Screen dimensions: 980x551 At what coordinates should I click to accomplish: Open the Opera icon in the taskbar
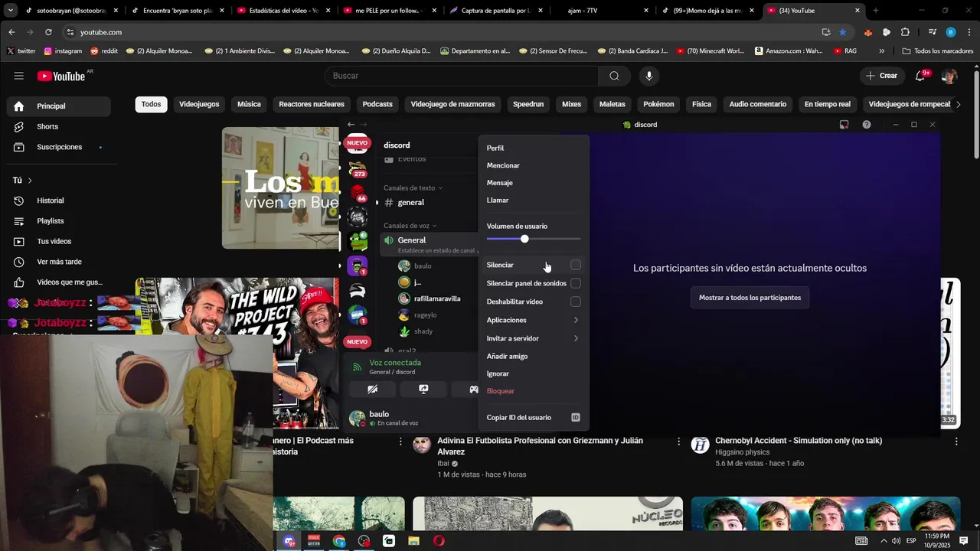click(x=439, y=541)
